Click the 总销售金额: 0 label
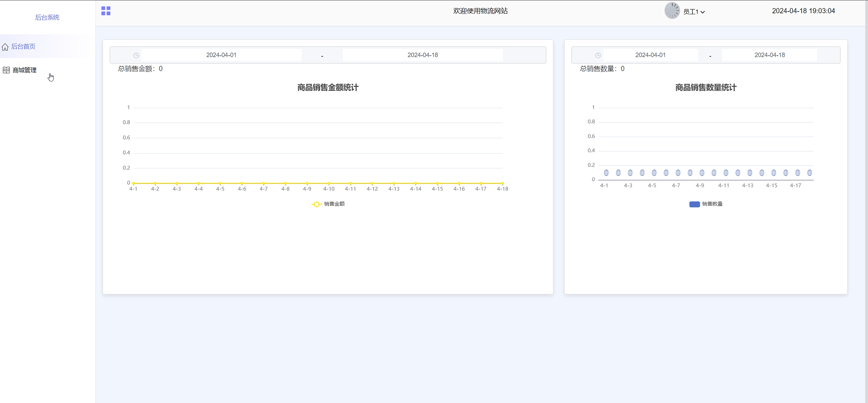Image resolution: width=868 pixels, height=403 pixels. click(140, 69)
